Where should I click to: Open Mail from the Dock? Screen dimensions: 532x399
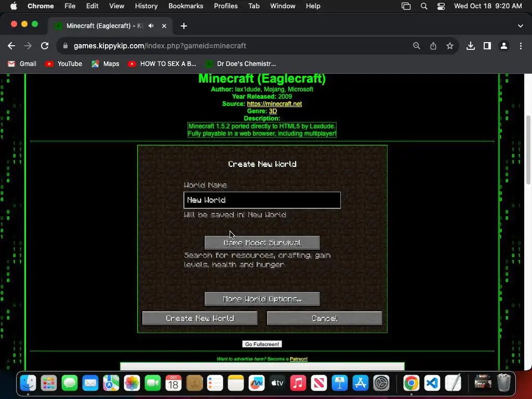[x=90, y=383]
